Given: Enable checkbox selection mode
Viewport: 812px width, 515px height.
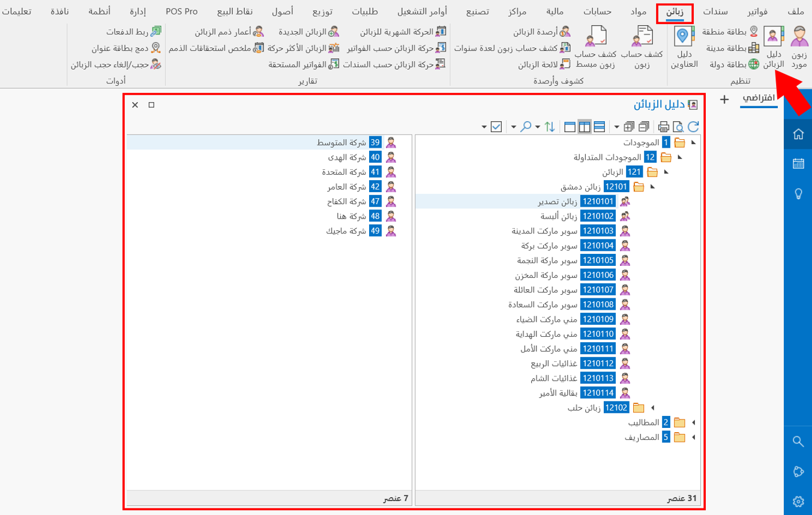Looking at the screenshot, I should coord(496,127).
